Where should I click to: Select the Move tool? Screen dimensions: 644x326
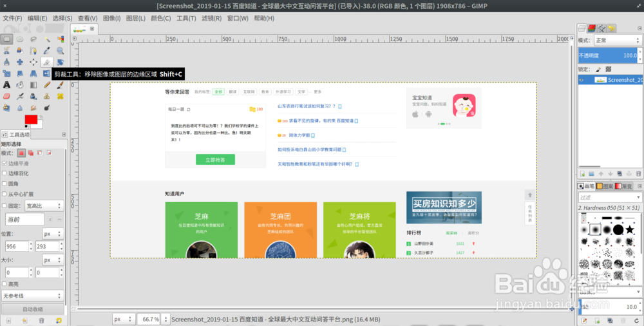tap(20, 62)
